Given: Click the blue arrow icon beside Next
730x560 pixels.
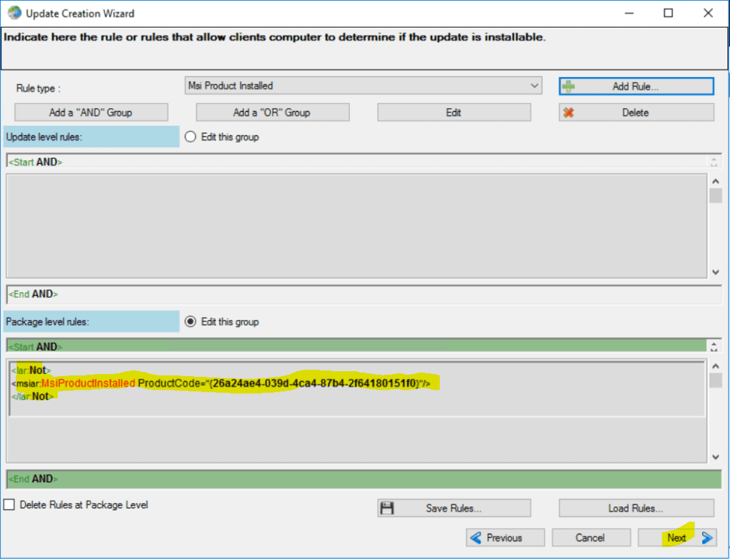Looking at the screenshot, I should pos(706,537).
